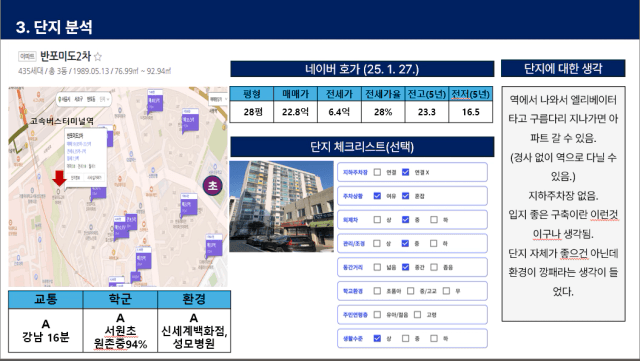Screen dimensions: 640x361
Task: Select the 학군 column header
Action: 120,299
